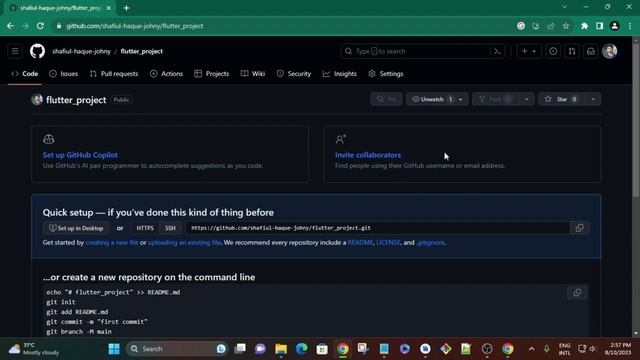The width and height of the screenshot is (640, 360).
Task: Open the create new plus dropdown
Action: pos(529,51)
